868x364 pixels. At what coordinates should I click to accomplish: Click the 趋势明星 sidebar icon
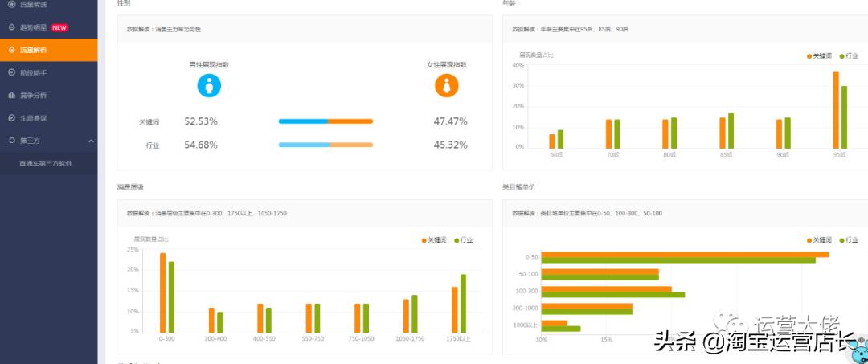[11, 27]
